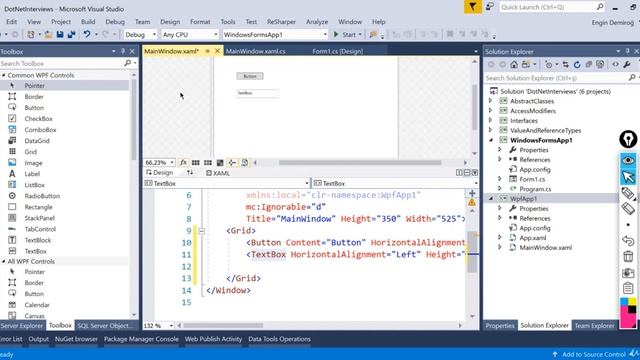Image resolution: width=640 pixels, height=360 pixels.
Task: Toggle the designer effects fx button
Action: (x=183, y=162)
